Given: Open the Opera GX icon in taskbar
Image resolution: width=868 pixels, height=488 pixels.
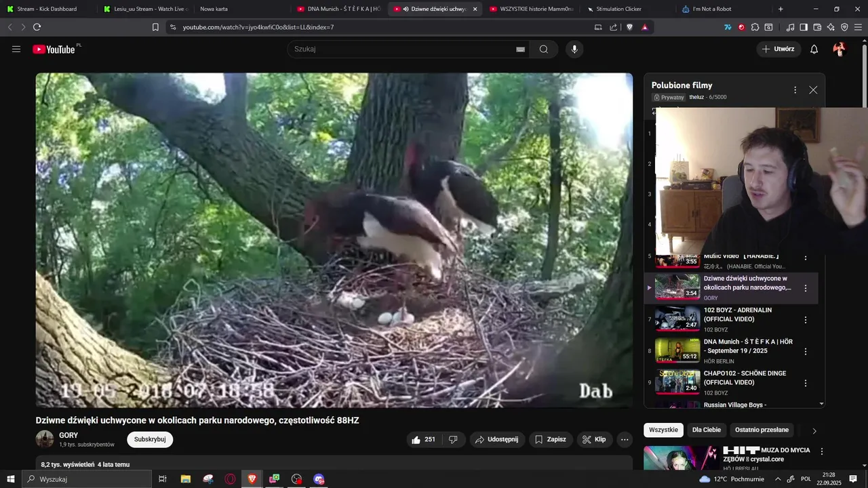Looking at the screenshot, I should (231, 479).
